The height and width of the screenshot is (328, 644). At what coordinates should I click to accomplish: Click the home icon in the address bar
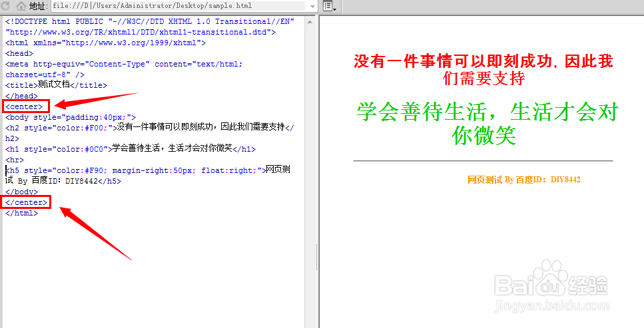click(21, 6)
